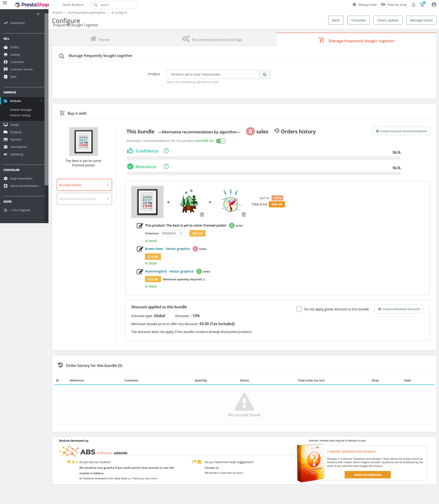Toggle automatic recommendations switch off

coord(221,141)
